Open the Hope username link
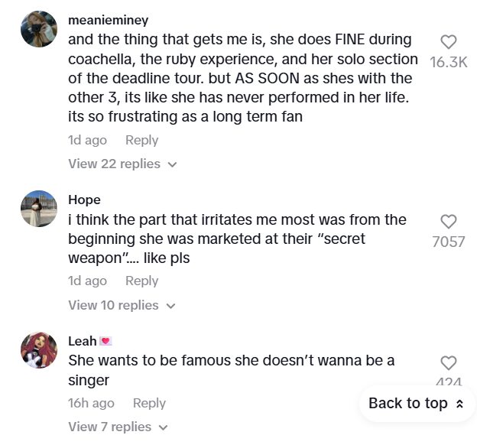The image size is (477, 448). 84,200
